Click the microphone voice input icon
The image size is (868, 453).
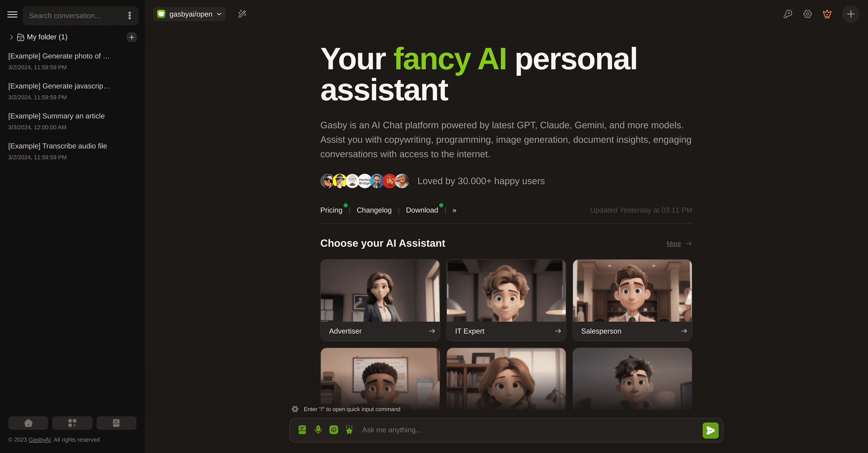coord(318,430)
